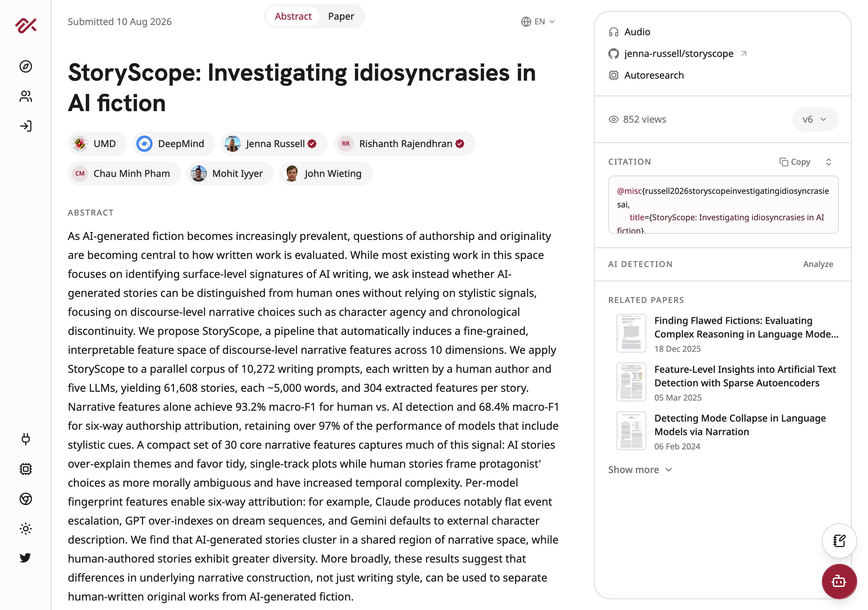This screenshot has height=610, width=868.
Task: Open the Audio option
Action: click(630, 32)
